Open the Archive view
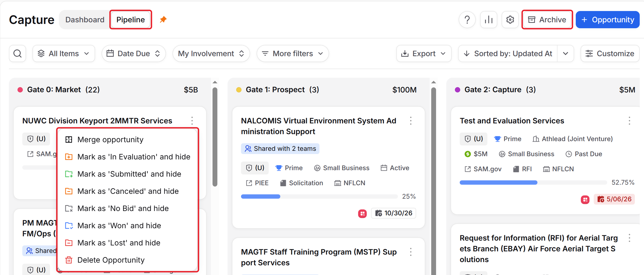644x275 pixels. pyautogui.click(x=547, y=20)
